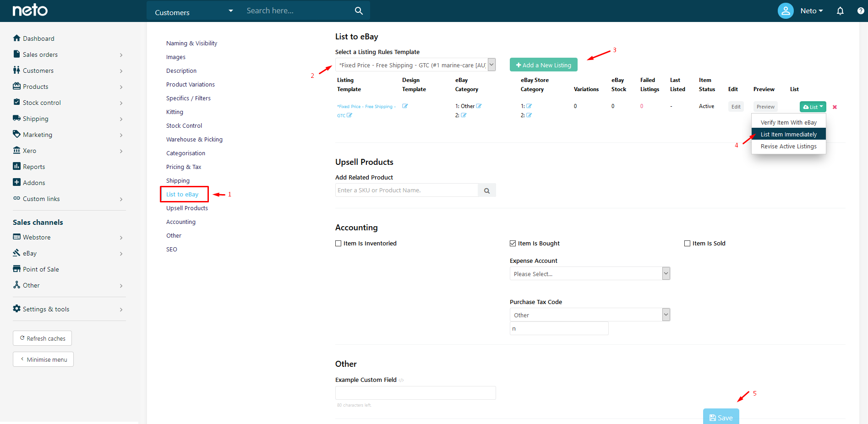Expand the Products menu chevron
This screenshot has width=868, height=424.
click(121, 87)
